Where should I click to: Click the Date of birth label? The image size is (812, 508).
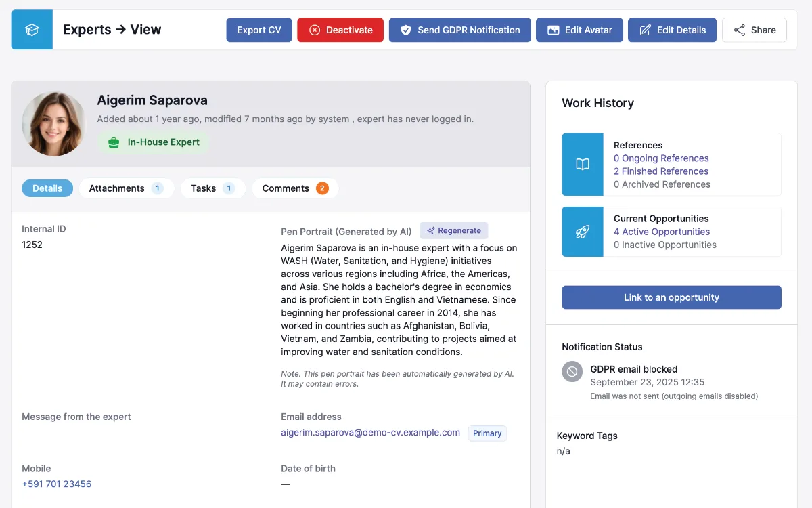[x=308, y=469]
